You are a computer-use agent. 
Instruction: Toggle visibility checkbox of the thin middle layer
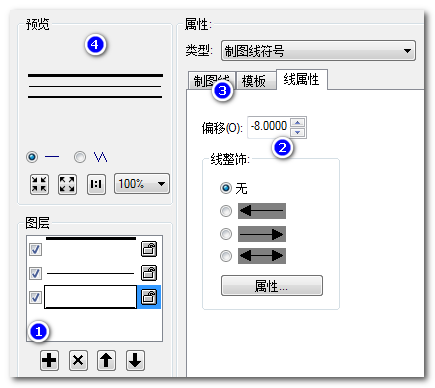tap(35, 273)
